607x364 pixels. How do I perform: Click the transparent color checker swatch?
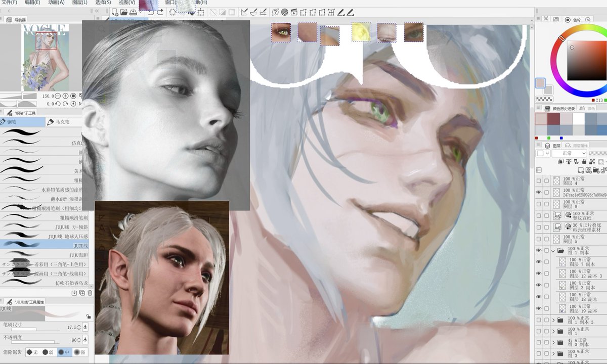[x=544, y=99]
